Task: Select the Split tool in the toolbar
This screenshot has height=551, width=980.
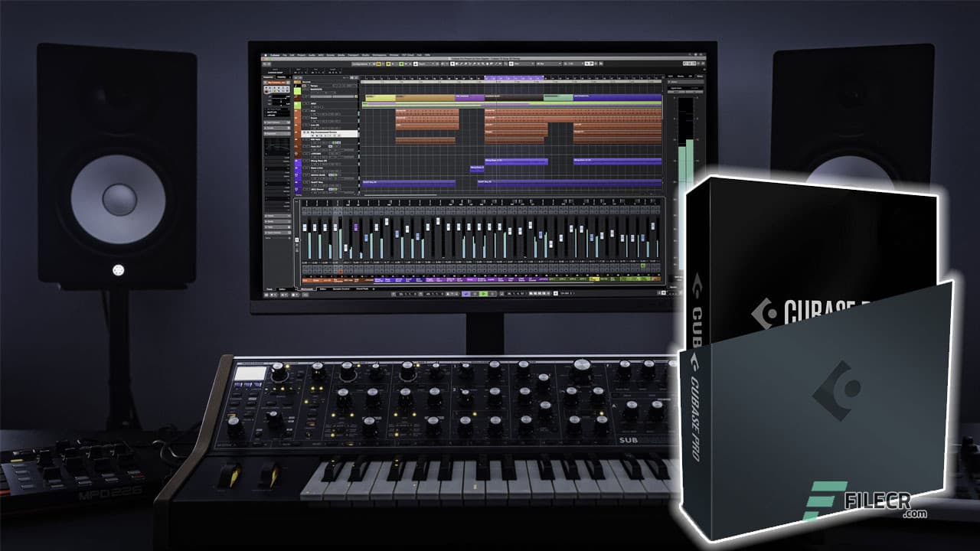Action: pyautogui.click(x=459, y=66)
